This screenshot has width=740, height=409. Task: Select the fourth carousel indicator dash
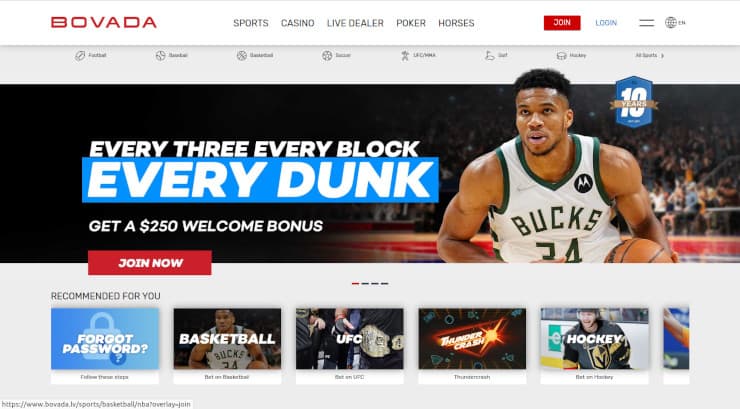[x=385, y=284]
